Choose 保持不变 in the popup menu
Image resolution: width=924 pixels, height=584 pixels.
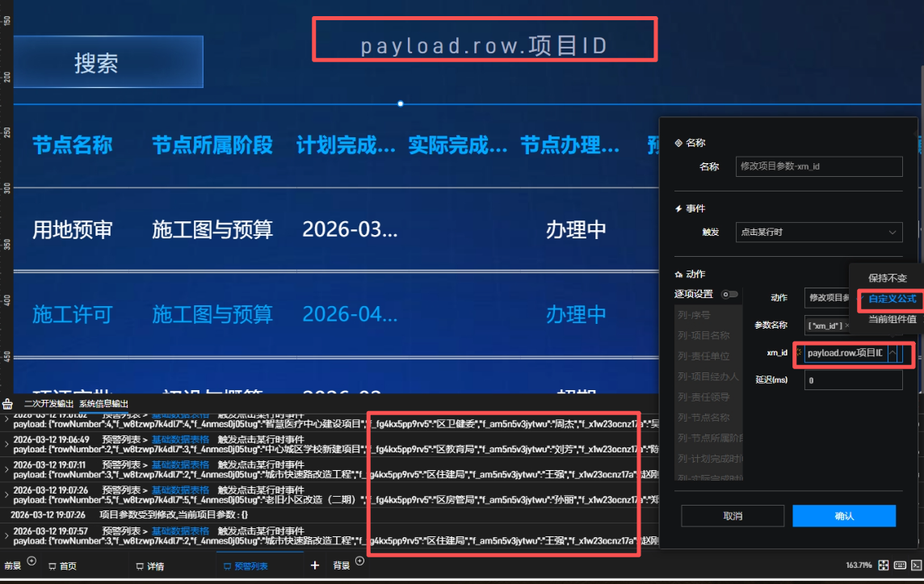887,278
